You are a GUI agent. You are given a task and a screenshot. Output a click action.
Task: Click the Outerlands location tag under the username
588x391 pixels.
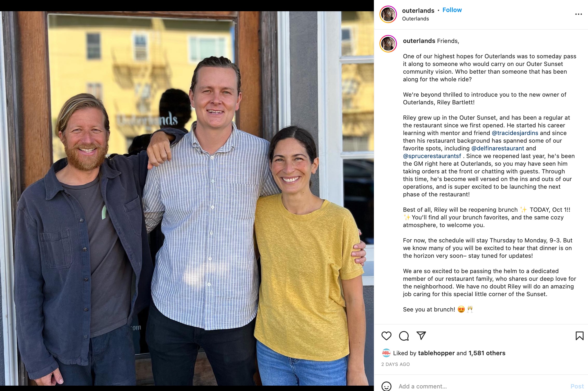pyautogui.click(x=415, y=19)
